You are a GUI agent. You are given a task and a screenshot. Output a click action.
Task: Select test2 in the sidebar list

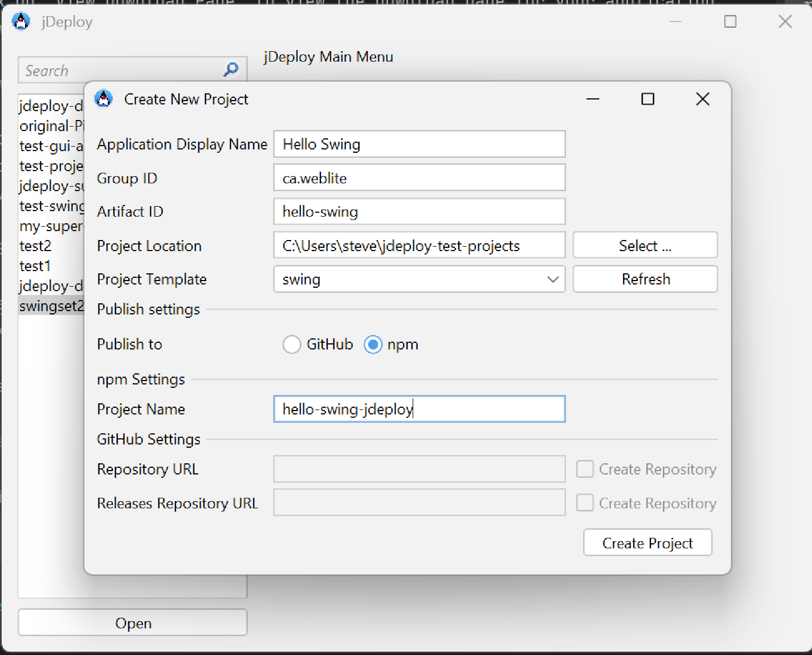(34, 246)
